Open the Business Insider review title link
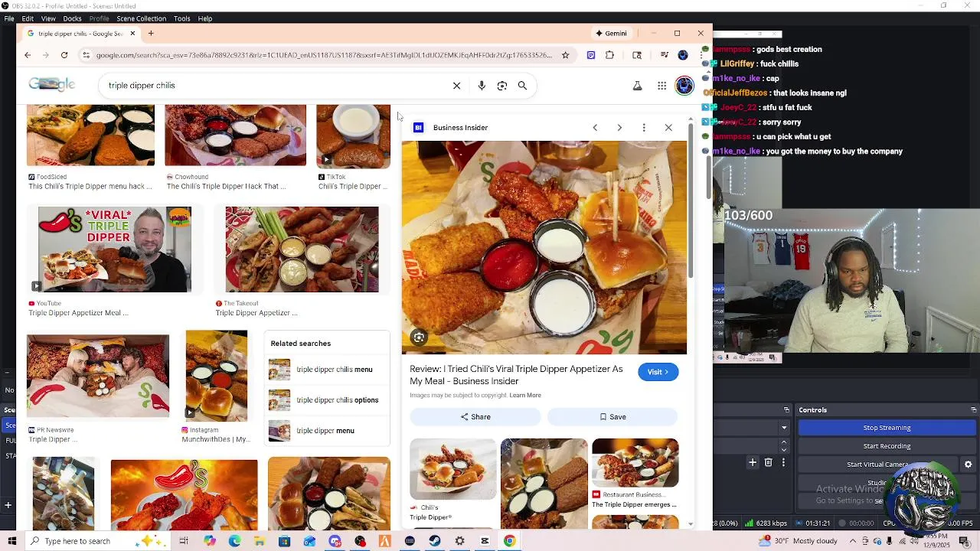The width and height of the screenshot is (980, 551). click(516, 375)
